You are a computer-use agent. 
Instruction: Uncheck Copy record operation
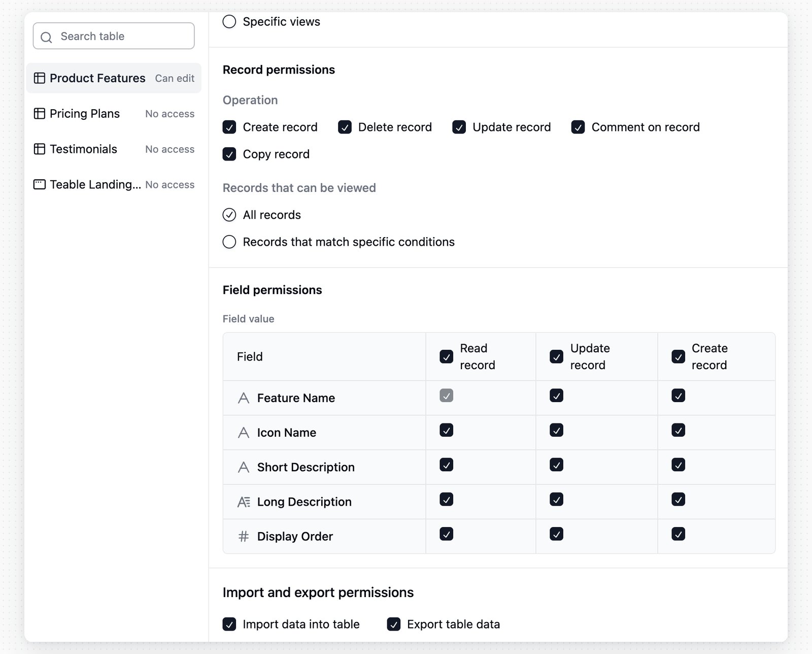coord(229,154)
